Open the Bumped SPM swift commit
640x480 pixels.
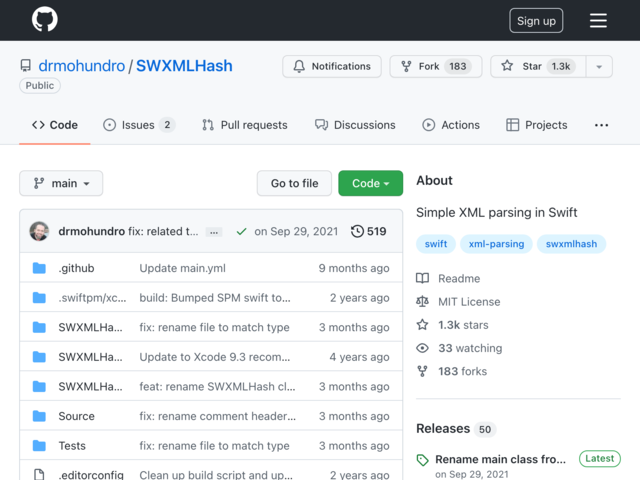(x=215, y=298)
